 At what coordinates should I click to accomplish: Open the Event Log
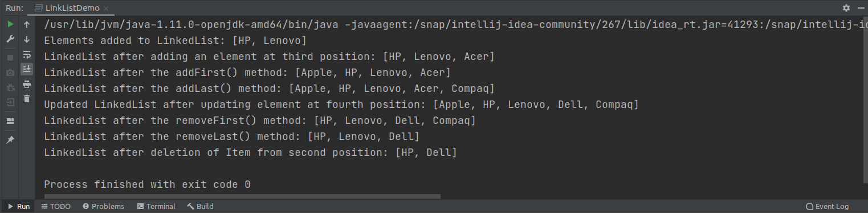coord(827,206)
